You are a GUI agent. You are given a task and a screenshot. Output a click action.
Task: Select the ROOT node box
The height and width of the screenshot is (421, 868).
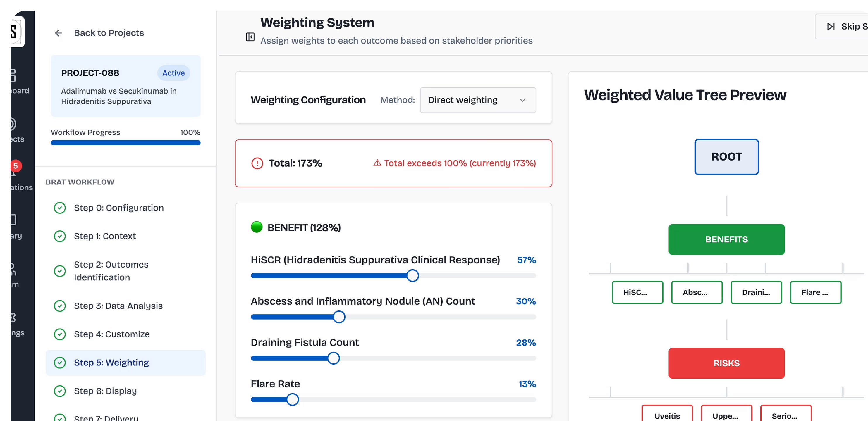tap(726, 157)
